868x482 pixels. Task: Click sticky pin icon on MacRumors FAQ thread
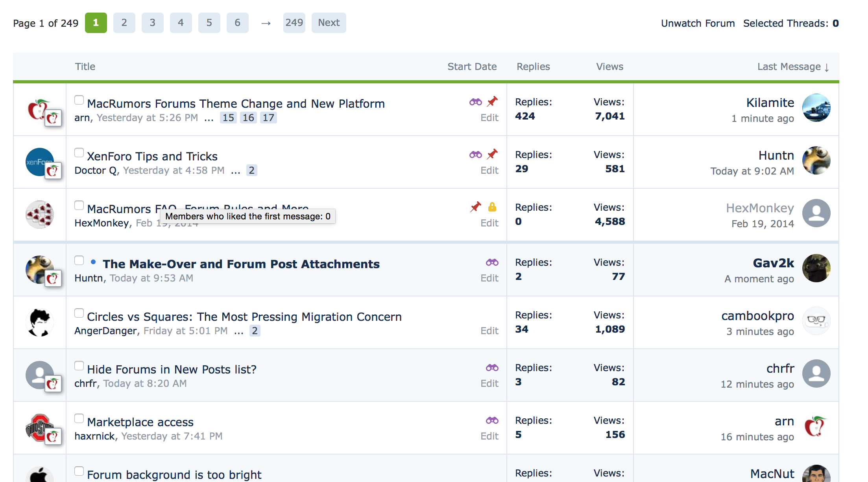click(x=476, y=207)
